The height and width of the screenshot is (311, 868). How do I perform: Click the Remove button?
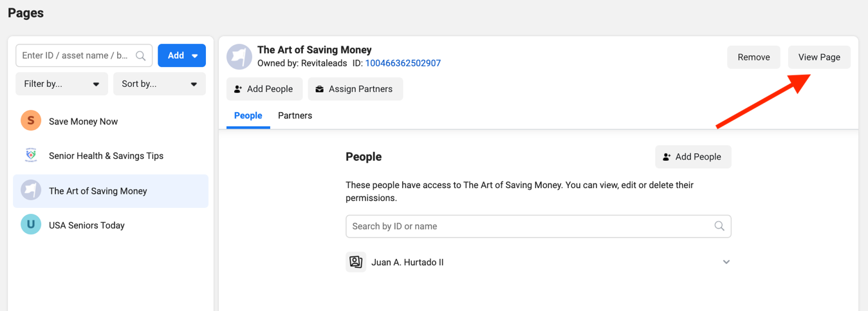[x=753, y=57]
